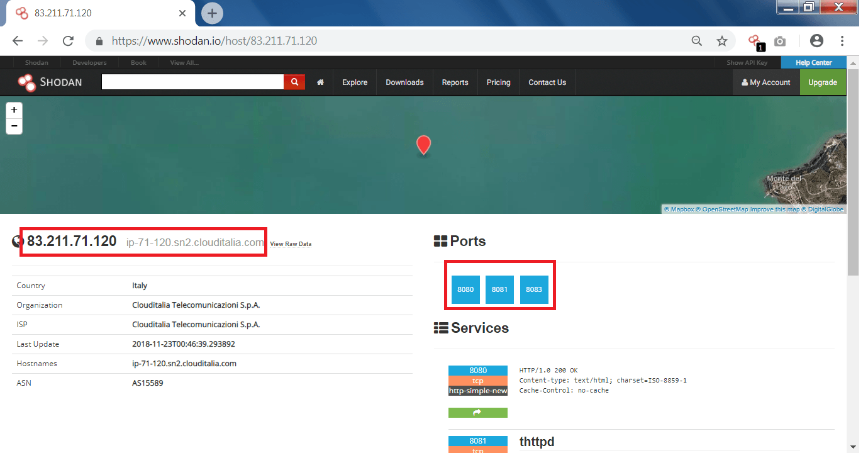Click the Last Update timestamp value

[184, 344]
